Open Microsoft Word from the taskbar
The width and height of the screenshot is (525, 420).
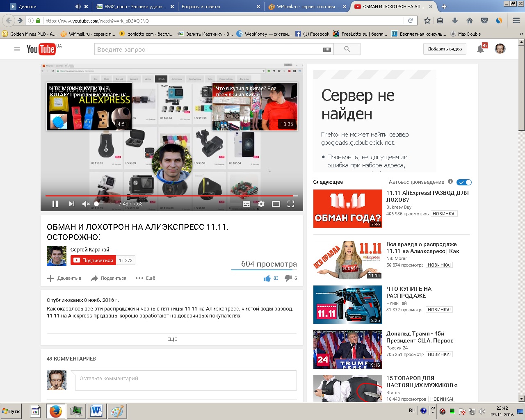(x=97, y=411)
